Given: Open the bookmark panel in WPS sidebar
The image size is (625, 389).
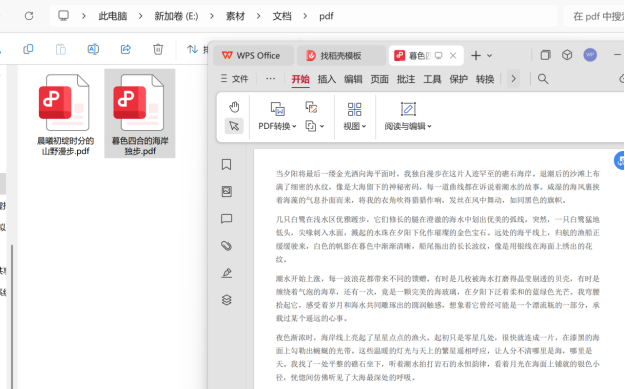Looking at the screenshot, I should [226, 165].
